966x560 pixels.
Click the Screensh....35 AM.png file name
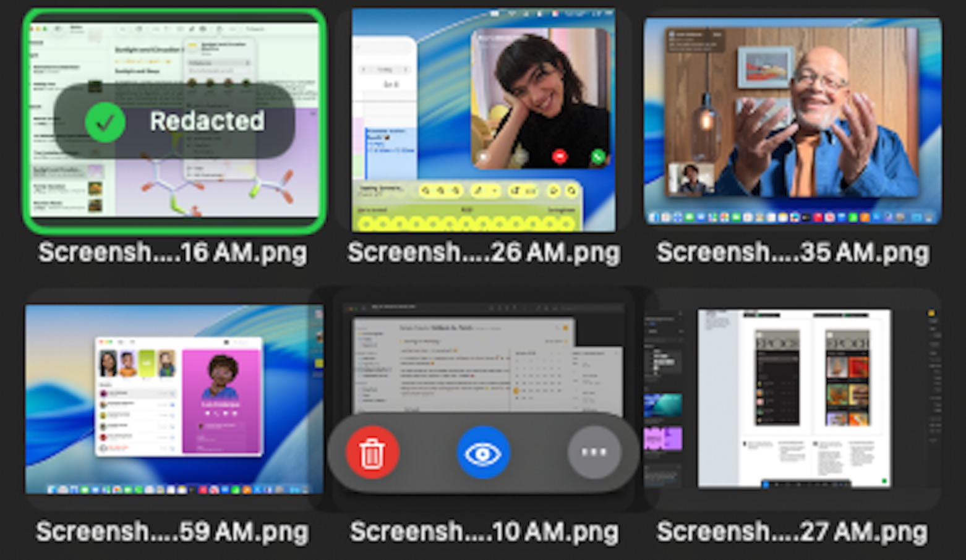tap(792, 253)
